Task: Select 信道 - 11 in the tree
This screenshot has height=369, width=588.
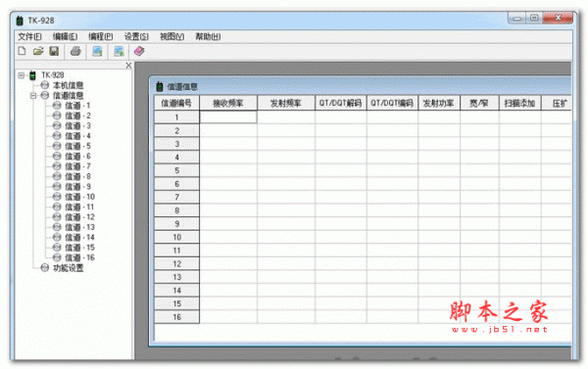Action: click(x=79, y=207)
